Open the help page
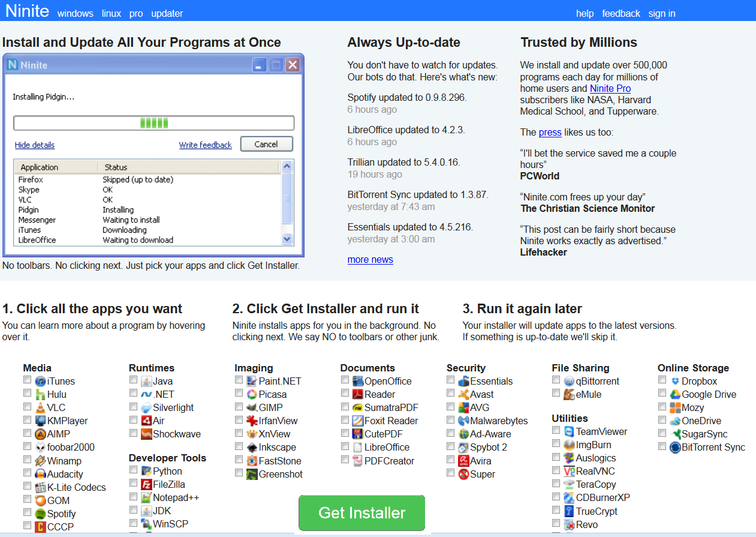The image size is (756, 537). [x=585, y=13]
